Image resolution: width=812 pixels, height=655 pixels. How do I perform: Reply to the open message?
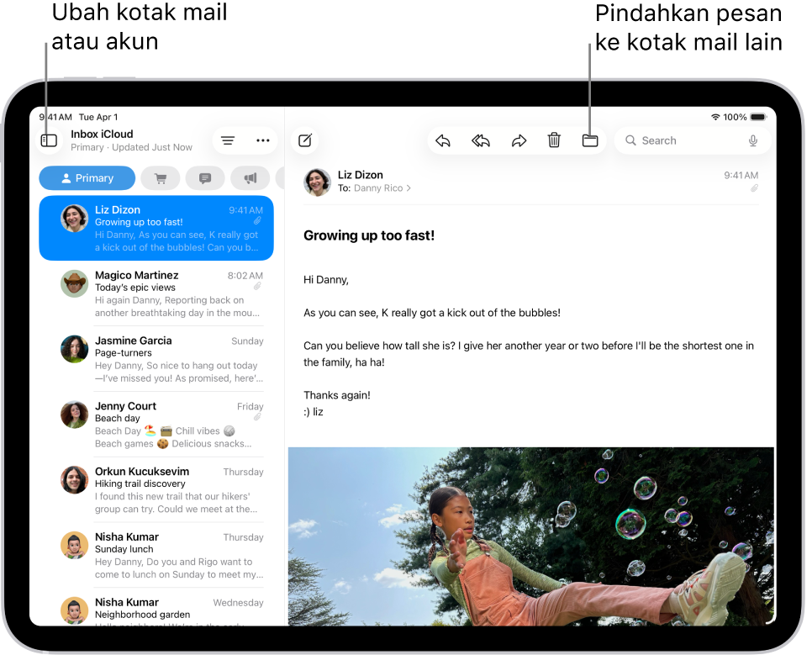click(443, 140)
